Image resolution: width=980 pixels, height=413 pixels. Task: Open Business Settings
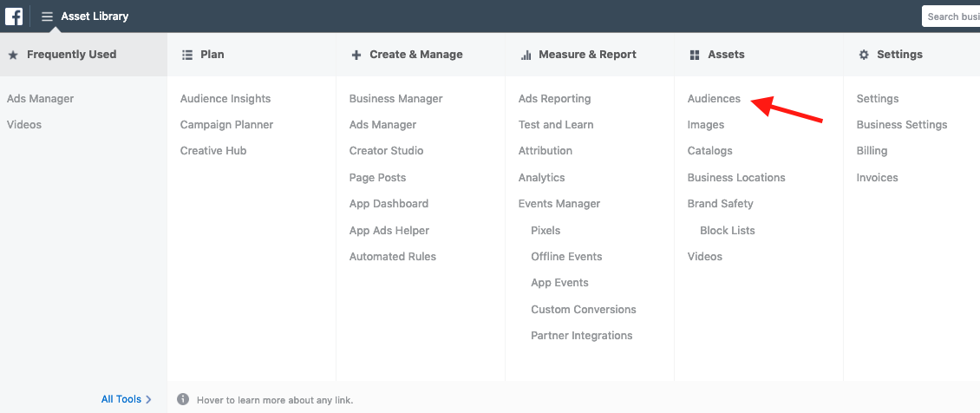tap(901, 124)
